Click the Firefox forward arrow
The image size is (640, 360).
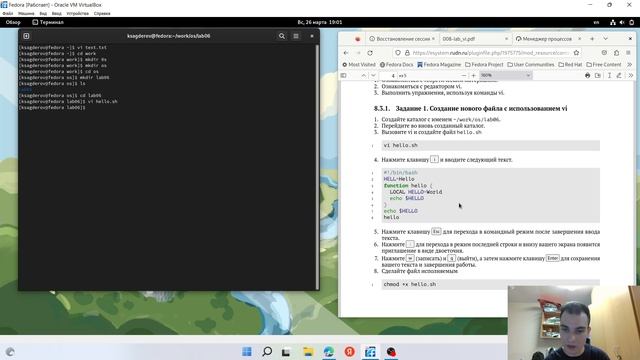point(358,53)
